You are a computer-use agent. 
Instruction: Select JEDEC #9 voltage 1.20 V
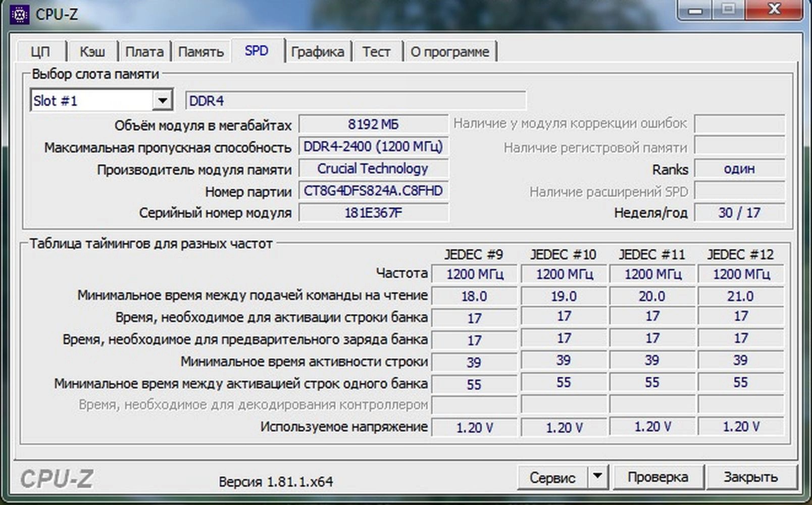(475, 428)
